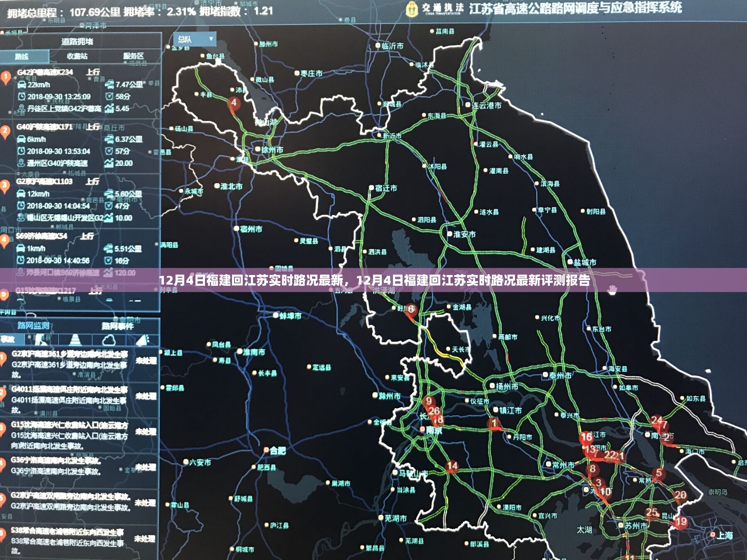The width and height of the screenshot is (747, 560).
Task: Click the 扬州市 city label on map
Action: tap(507, 387)
